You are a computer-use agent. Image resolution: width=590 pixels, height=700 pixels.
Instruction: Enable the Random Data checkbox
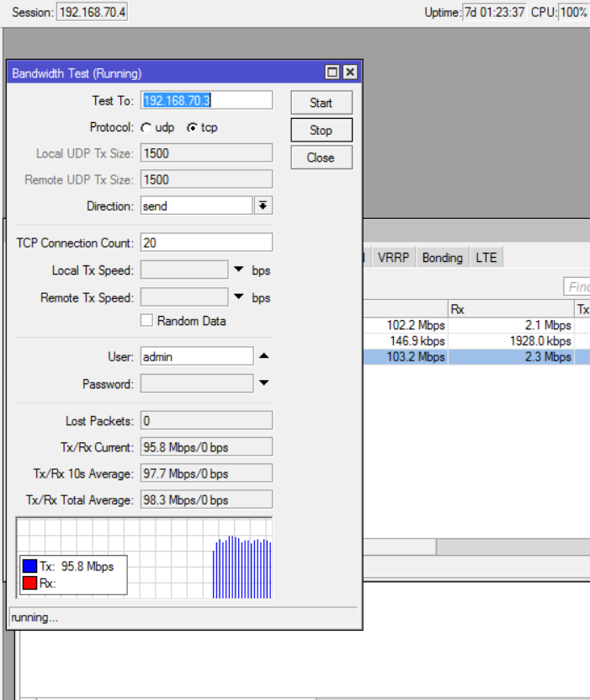pyautogui.click(x=146, y=321)
